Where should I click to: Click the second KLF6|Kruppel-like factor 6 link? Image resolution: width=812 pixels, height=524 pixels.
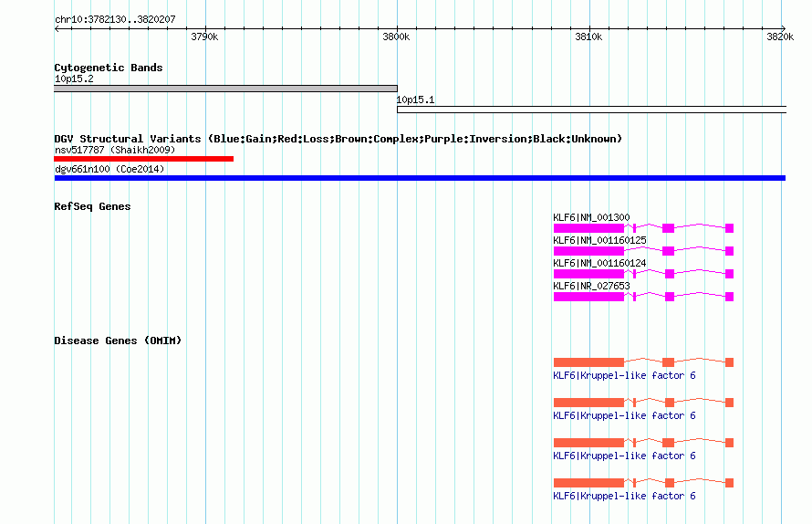(x=624, y=415)
